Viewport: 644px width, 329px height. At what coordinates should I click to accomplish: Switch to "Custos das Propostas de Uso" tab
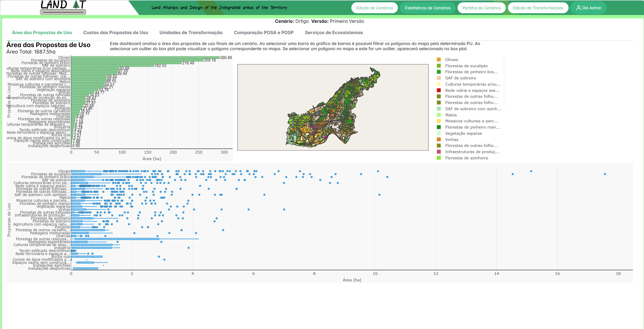tap(116, 33)
